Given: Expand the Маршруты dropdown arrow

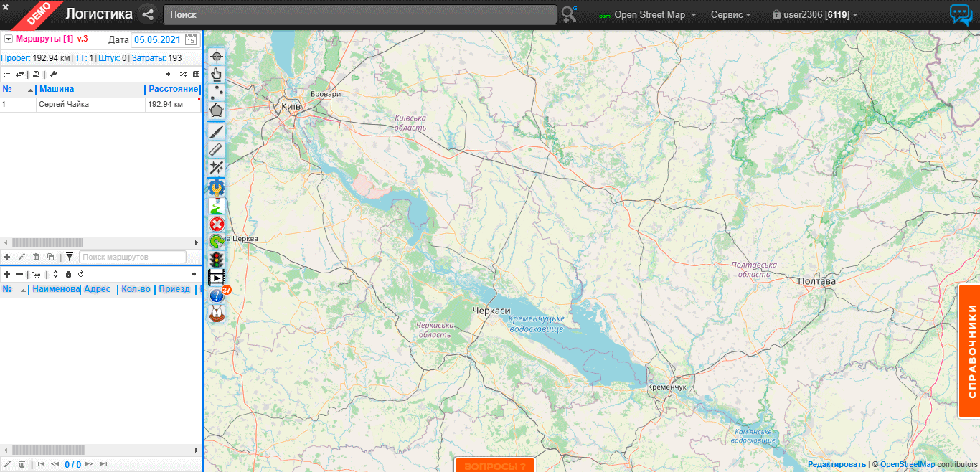Looking at the screenshot, I should tap(9, 39).
